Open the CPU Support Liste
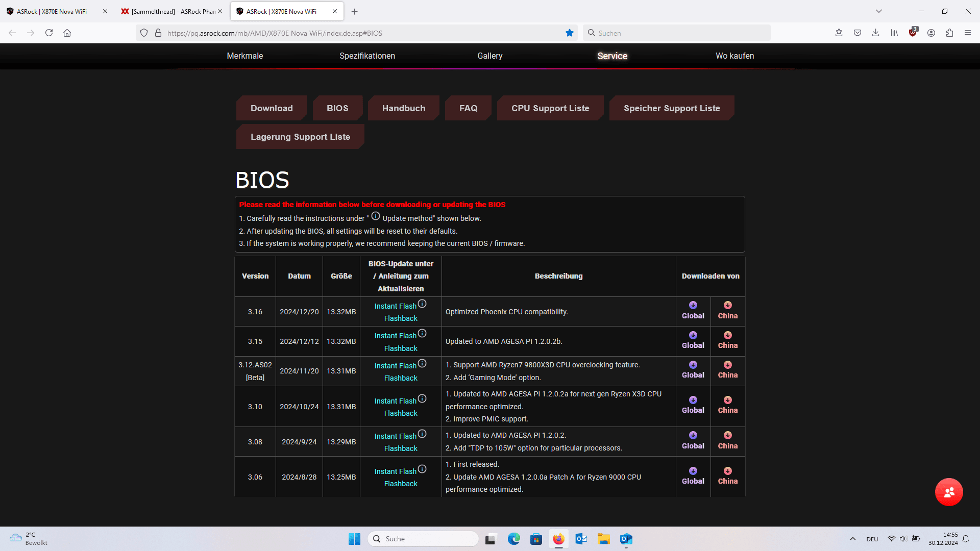Screen dimensions: 980x551 (550, 108)
